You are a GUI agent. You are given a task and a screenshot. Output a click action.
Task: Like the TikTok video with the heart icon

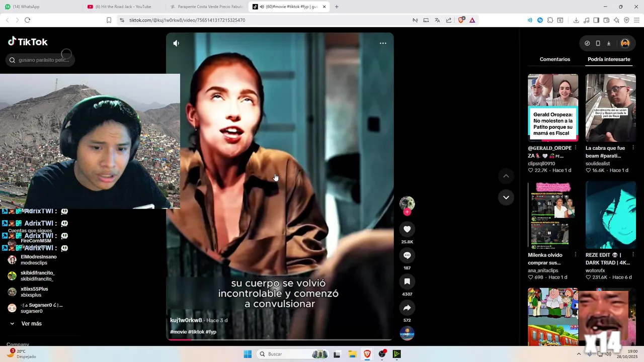click(x=407, y=229)
